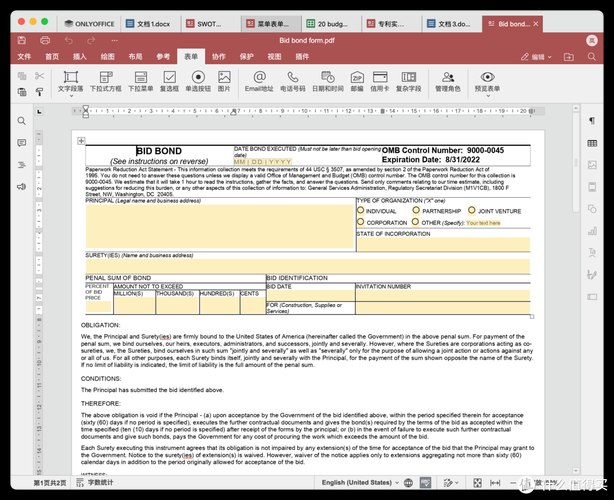
Task: Select the CORPORATION radio button
Action: tap(361, 223)
